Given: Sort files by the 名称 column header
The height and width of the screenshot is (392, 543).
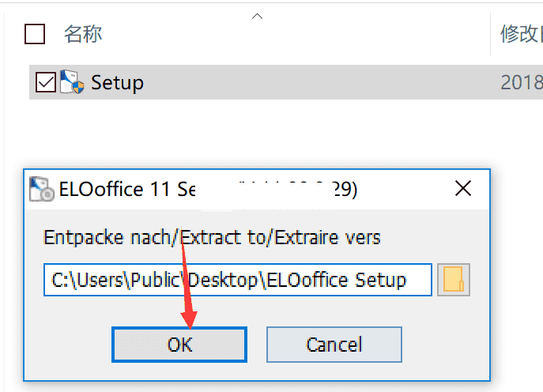Looking at the screenshot, I should coord(83,34).
